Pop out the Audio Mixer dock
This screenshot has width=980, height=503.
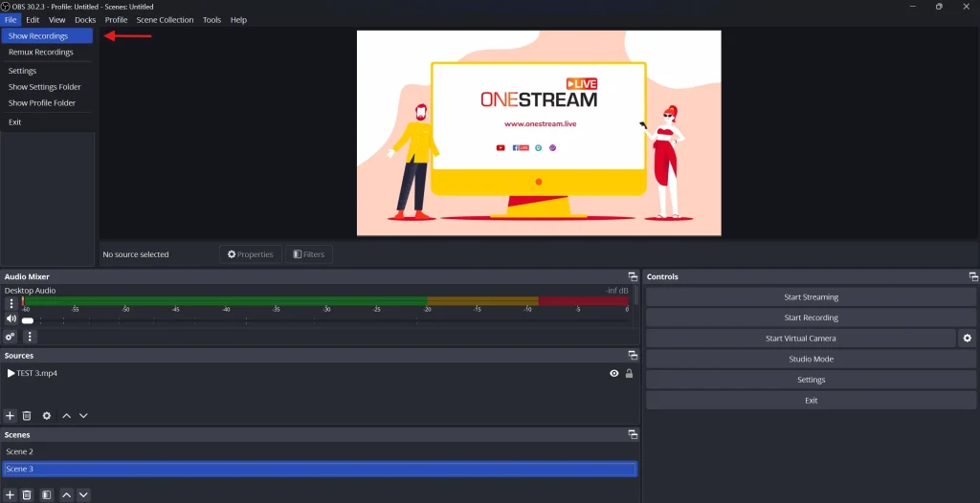[633, 276]
